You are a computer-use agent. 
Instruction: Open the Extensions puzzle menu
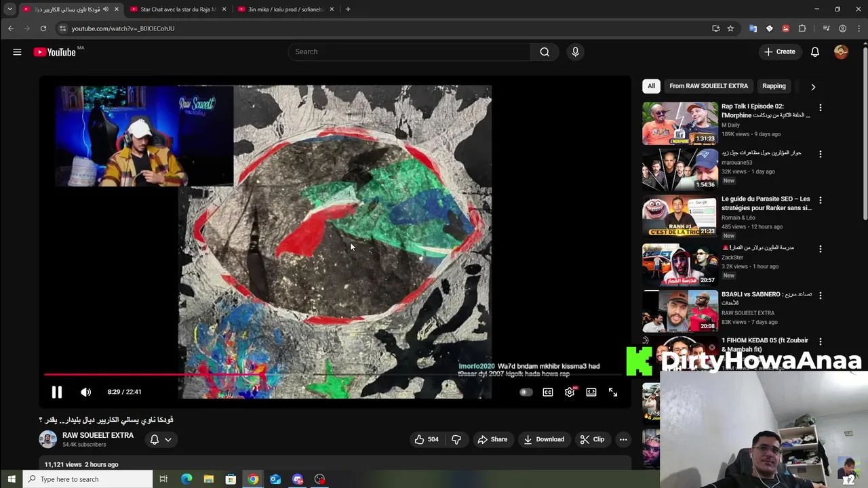pos(802,28)
